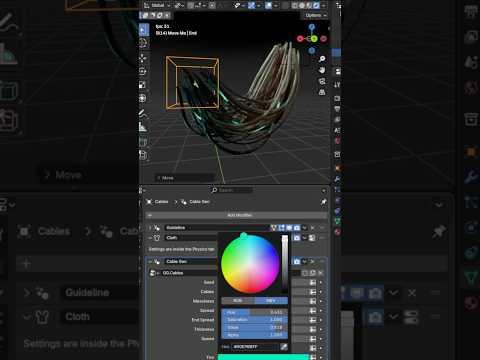Toggle the camera view icon

(x=322, y=81)
